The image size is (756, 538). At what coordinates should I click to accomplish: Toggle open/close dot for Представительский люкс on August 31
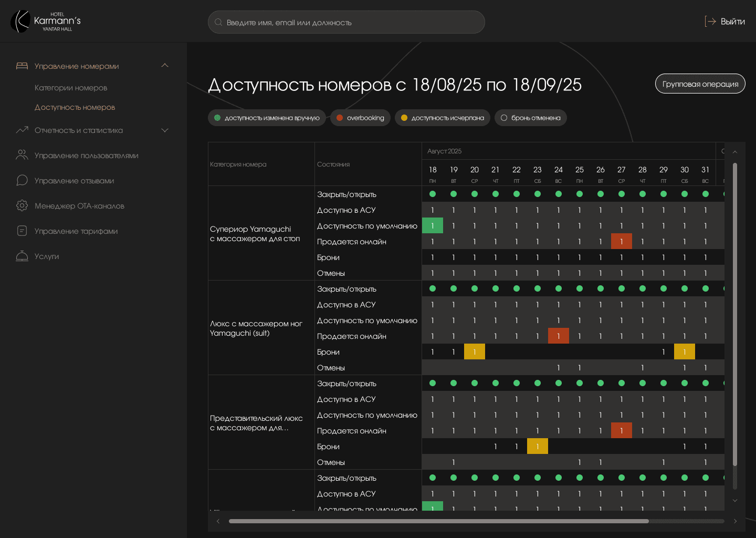click(706, 383)
